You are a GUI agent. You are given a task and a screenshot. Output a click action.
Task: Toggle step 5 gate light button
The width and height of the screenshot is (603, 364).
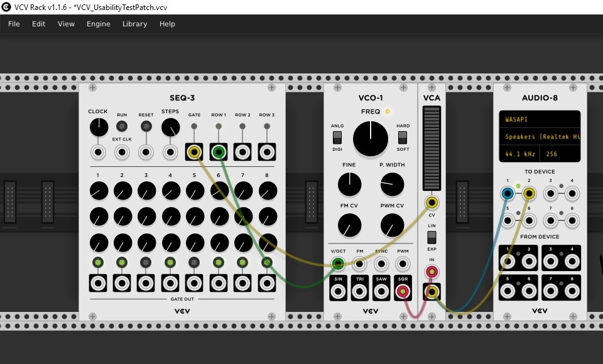click(194, 262)
